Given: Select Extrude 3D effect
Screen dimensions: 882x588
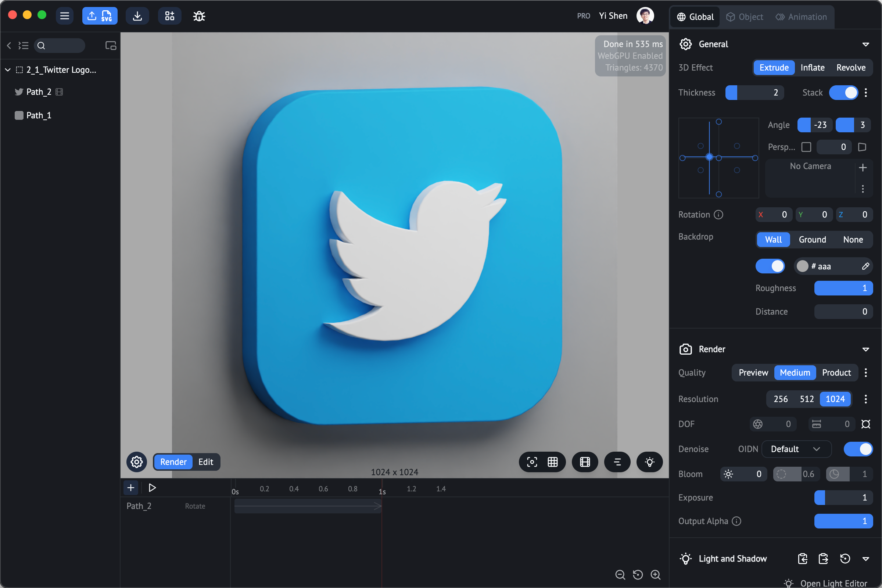Looking at the screenshot, I should [x=774, y=68].
